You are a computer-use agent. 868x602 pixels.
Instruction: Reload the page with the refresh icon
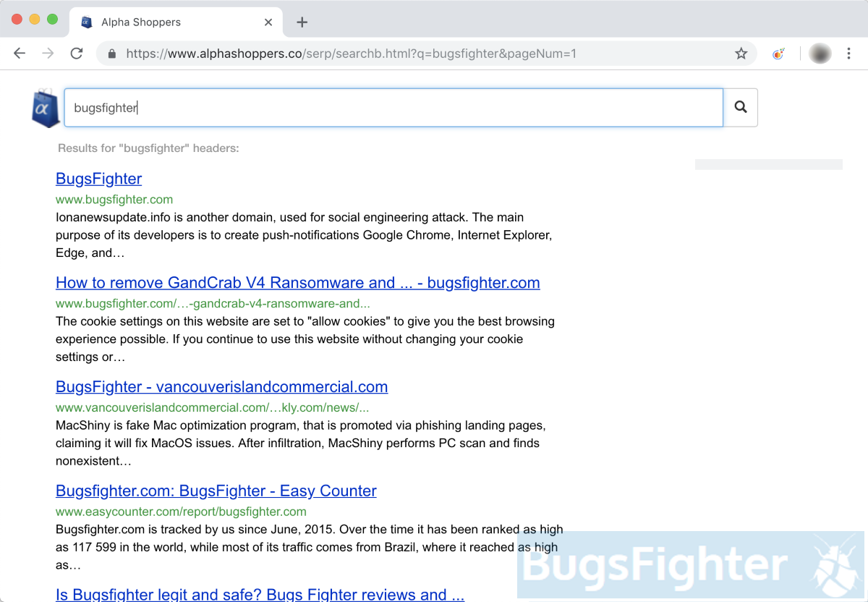[76, 54]
